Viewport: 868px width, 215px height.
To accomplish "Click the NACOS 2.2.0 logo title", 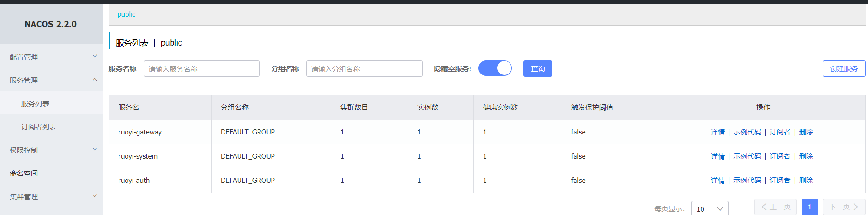I will click(51, 24).
